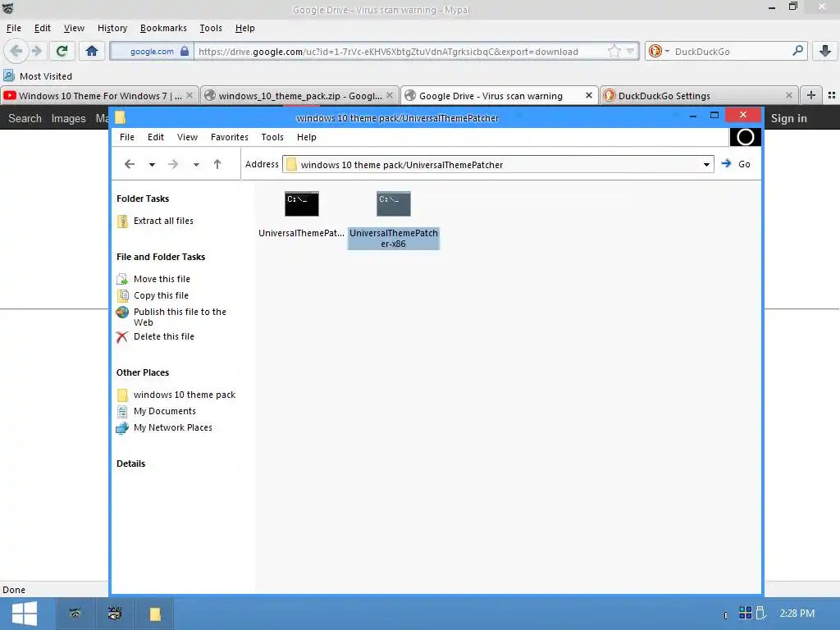Go to the browser Home icon
840x630 pixels.
(92, 51)
